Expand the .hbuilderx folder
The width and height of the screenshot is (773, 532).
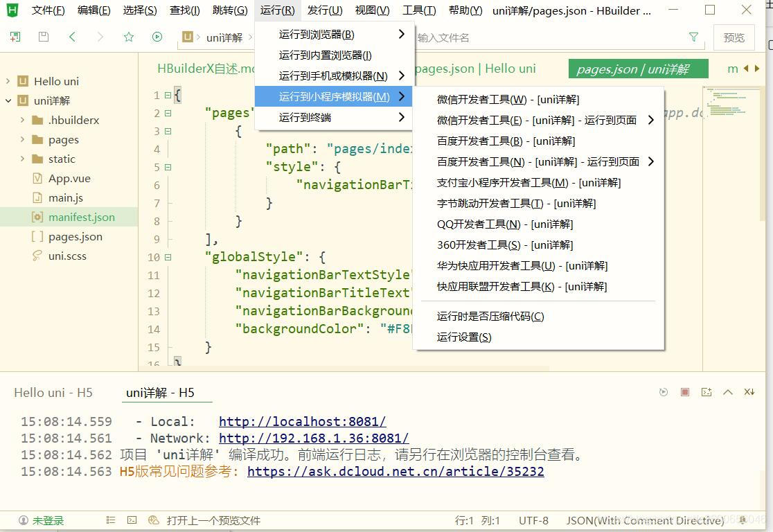click(22, 120)
